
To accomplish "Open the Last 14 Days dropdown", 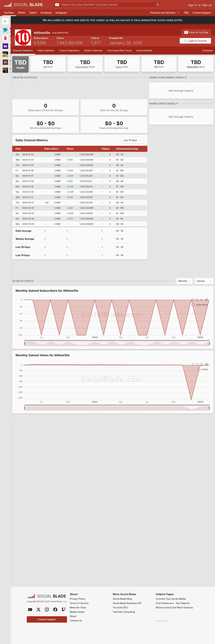I will click(x=132, y=140).
